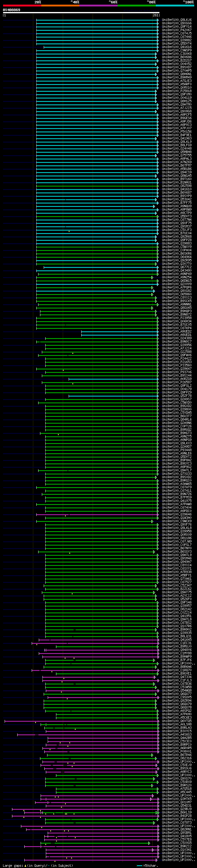Image resolution: width=197 pixels, height=868 pixels.
Task: Click the long purple bar for UniRef100_Q6VTQ5
Action: tap(82, 721)
